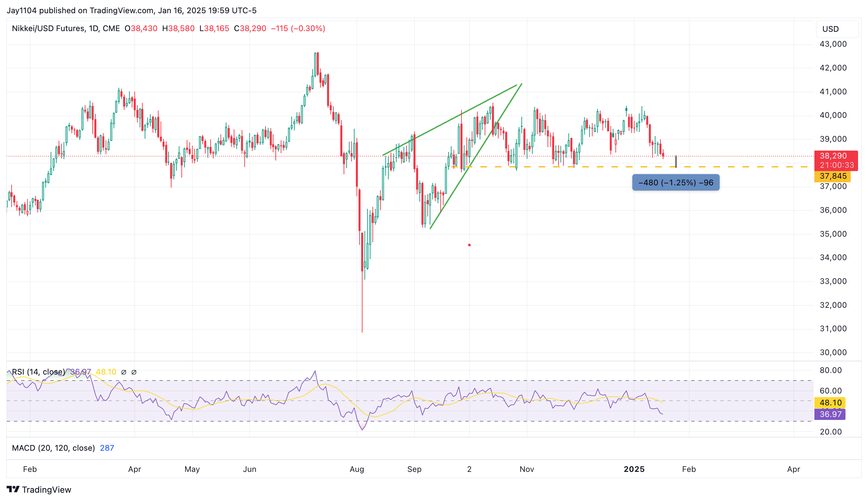Click the Aug label on time axis
868x501 pixels.
(357, 469)
